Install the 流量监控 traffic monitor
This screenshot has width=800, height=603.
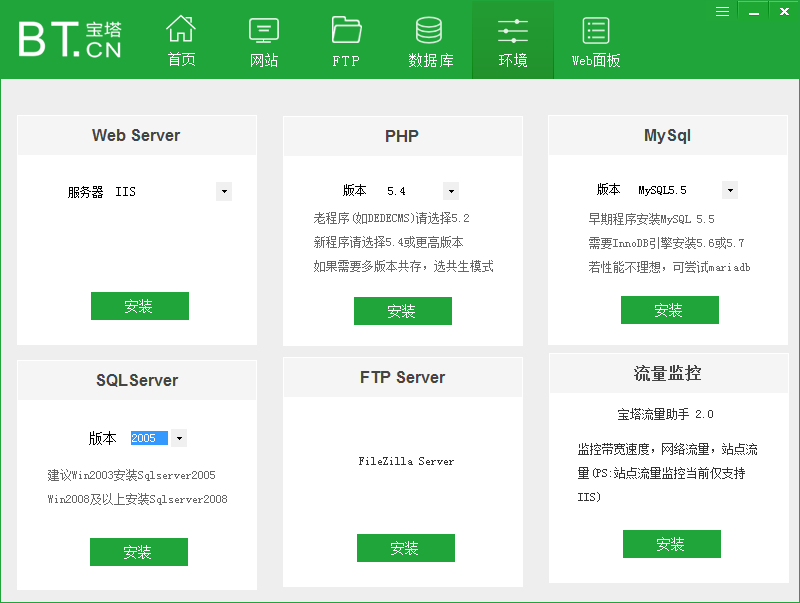[x=671, y=544]
